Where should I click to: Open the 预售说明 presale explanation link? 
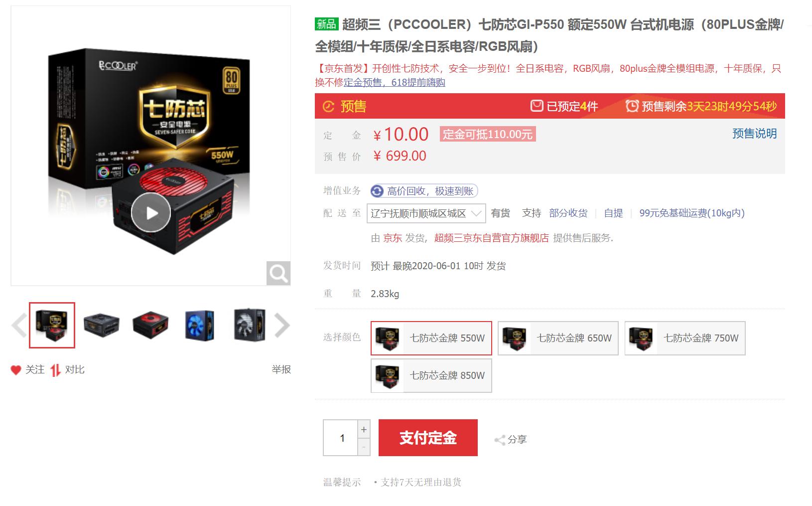[x=754, y=134]
